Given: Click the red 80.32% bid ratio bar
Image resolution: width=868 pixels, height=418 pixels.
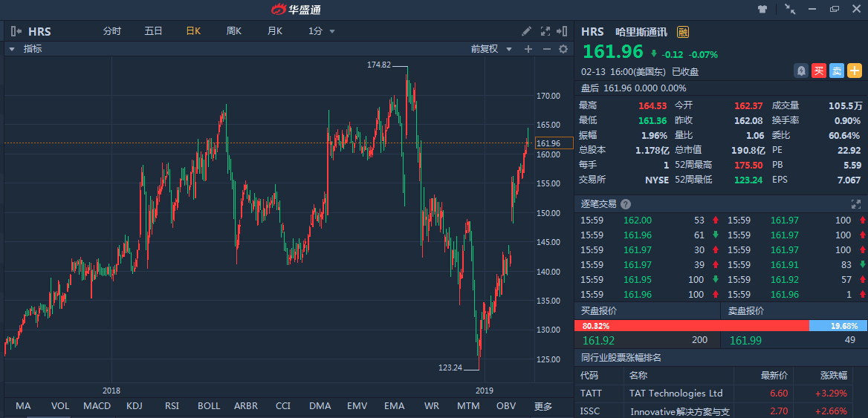Looking at the screenshot, I should click(691, 326).
